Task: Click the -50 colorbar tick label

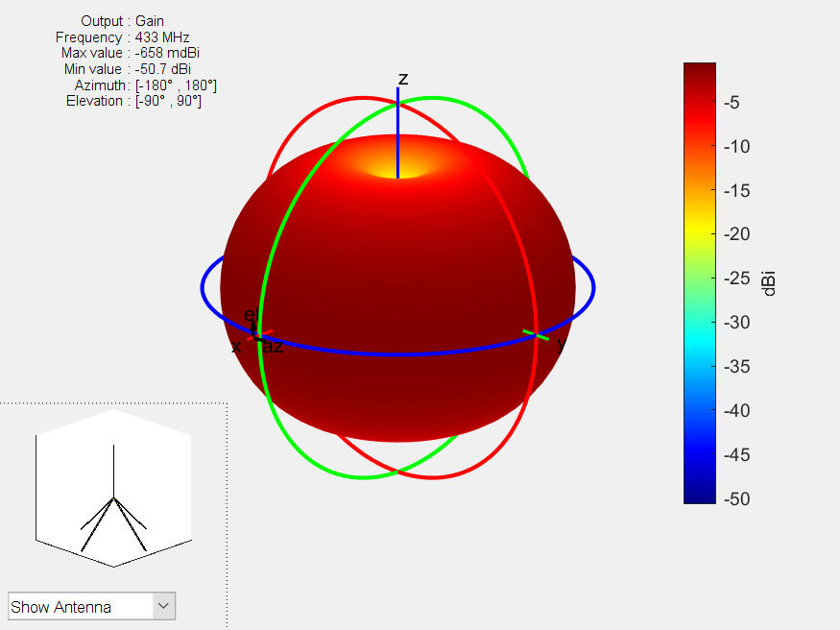Action: 736,498
